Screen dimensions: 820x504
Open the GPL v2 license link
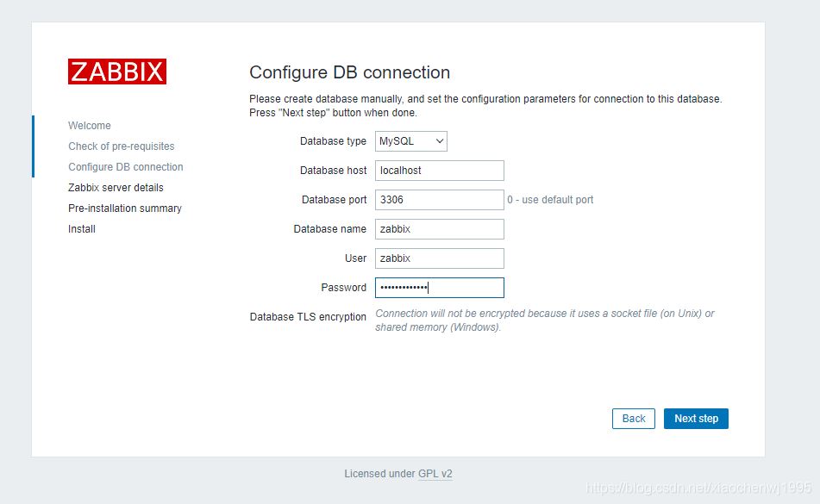point(435,474)
